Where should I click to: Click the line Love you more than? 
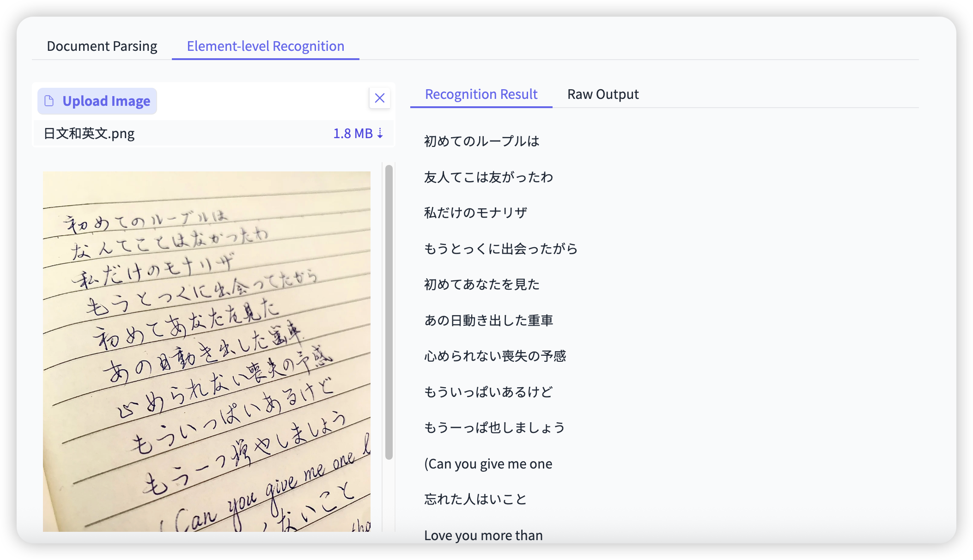pyautogui.click(x=483, y=535)
